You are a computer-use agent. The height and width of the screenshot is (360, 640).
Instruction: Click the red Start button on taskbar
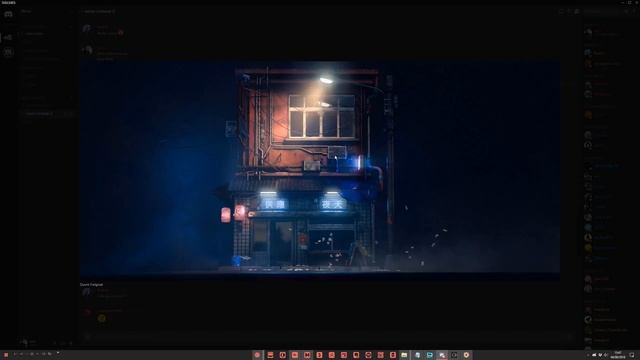coord(6,355)
